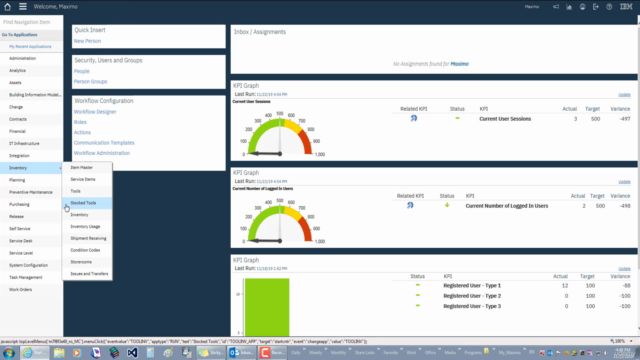Open bulletins megaphone icon in header

(556, 7)
